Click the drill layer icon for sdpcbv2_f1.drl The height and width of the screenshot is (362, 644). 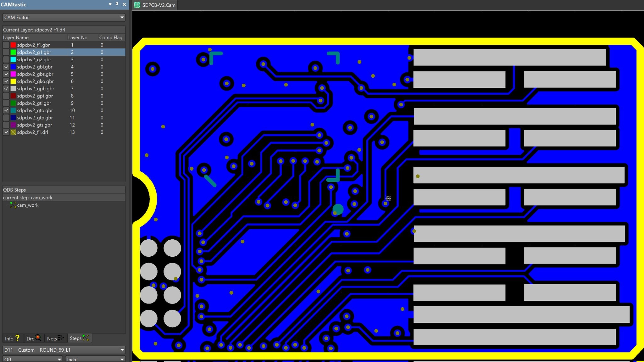tap(13, 132)
